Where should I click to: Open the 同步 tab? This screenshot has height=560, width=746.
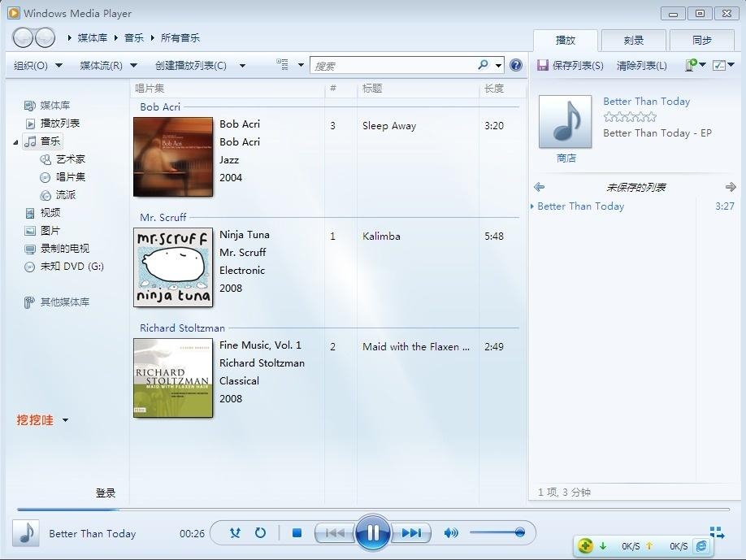pyautogui.click(x=701, y=41)
